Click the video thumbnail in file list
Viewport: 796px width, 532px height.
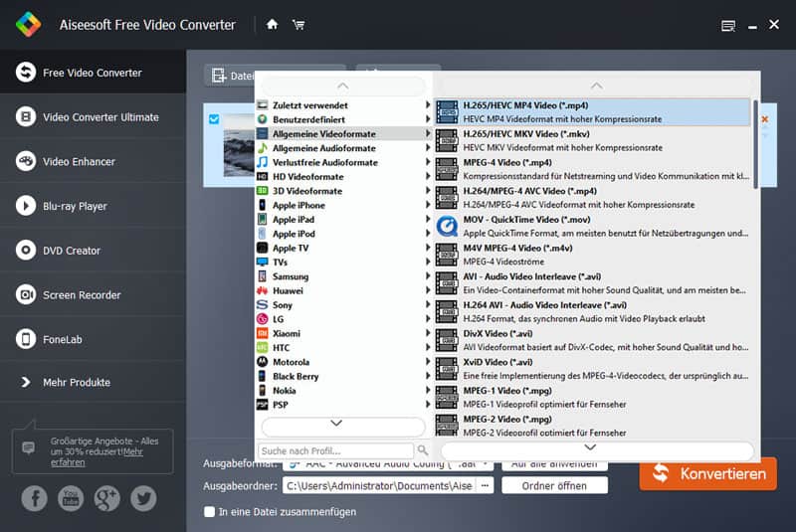(x=239, y=145)
